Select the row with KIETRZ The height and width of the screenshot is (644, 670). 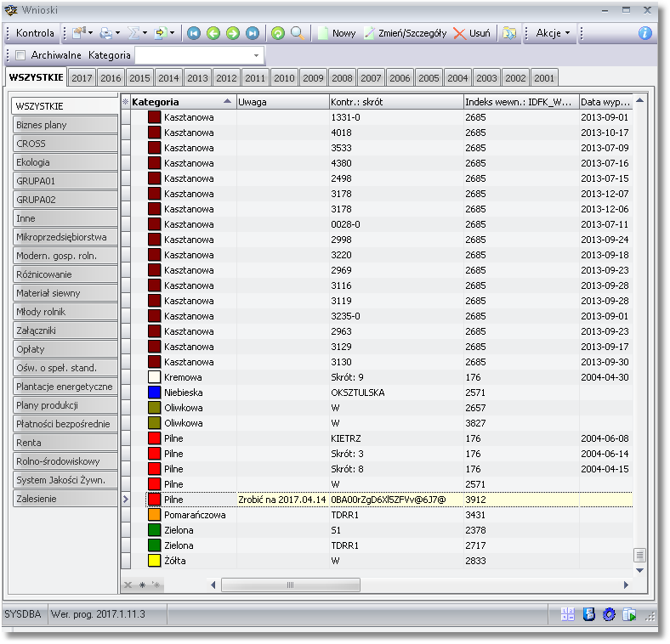[381, 438]
